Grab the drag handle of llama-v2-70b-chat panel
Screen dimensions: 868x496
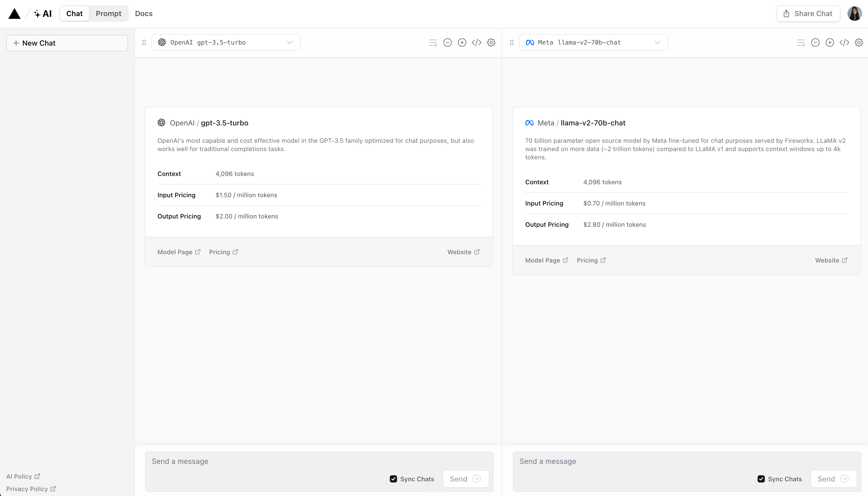(512, 42)
